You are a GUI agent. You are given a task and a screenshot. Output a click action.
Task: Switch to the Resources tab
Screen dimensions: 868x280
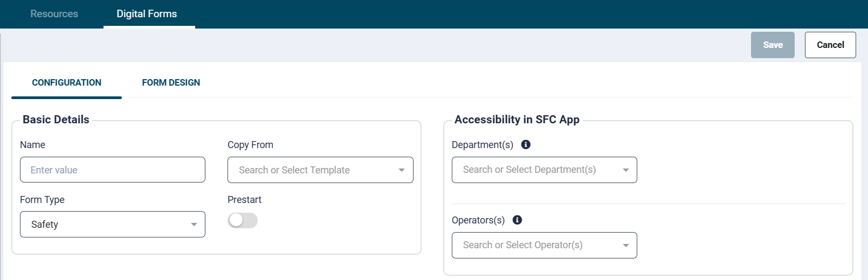(54, 14)
